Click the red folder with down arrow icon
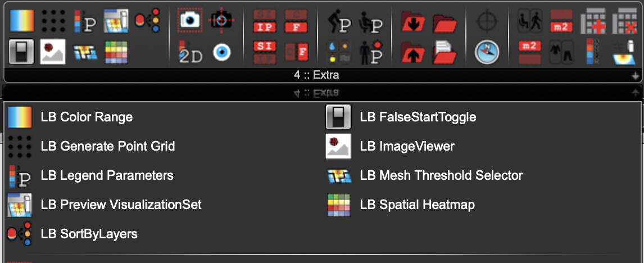Screen dimensions: 644x263 tap(413, 21)
